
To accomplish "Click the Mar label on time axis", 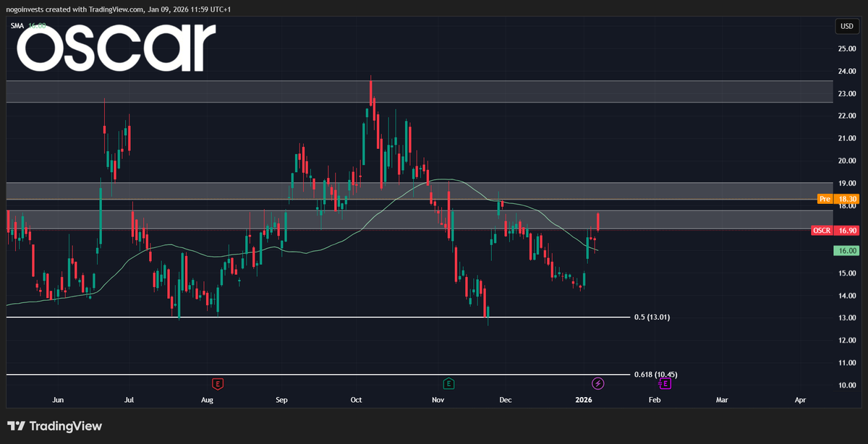I will [722, 399].
